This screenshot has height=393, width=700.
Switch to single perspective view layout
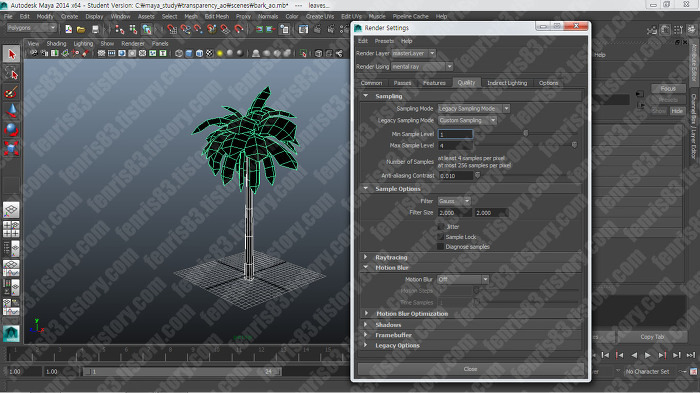click(x=11, y=209)
